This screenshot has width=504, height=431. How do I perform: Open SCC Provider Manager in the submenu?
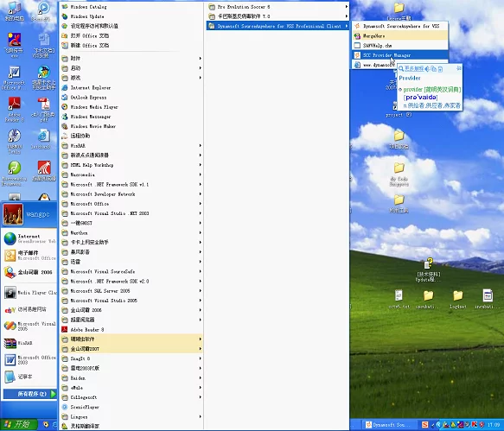[400, 55]
